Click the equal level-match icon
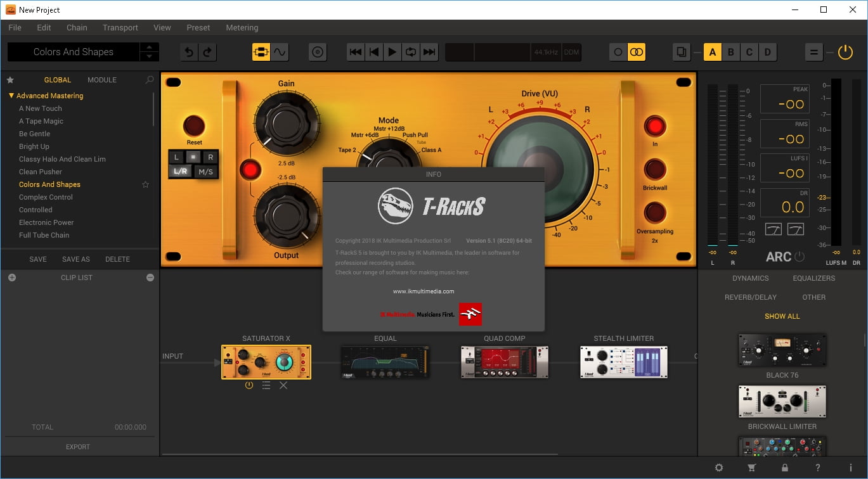 click(x=814, y=52)
